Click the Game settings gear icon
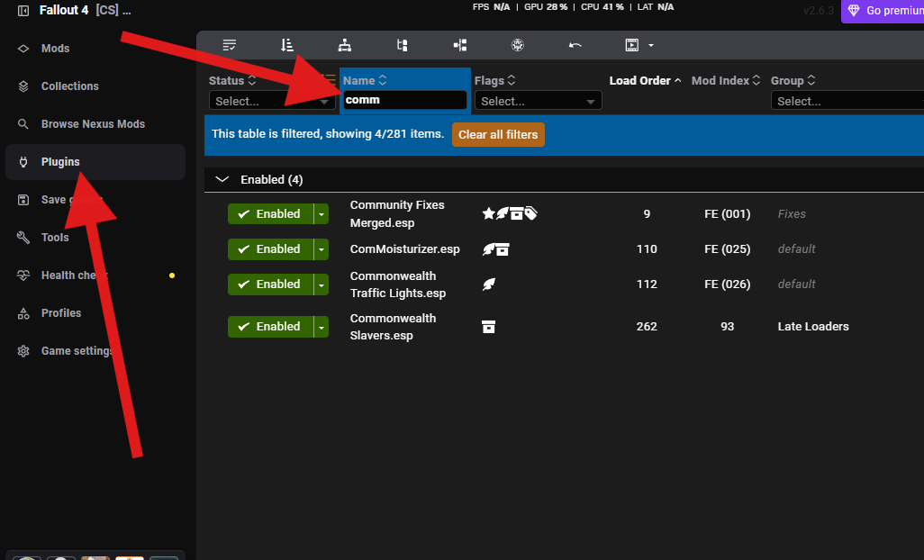 pyautogui.click(x=23, y=351)
